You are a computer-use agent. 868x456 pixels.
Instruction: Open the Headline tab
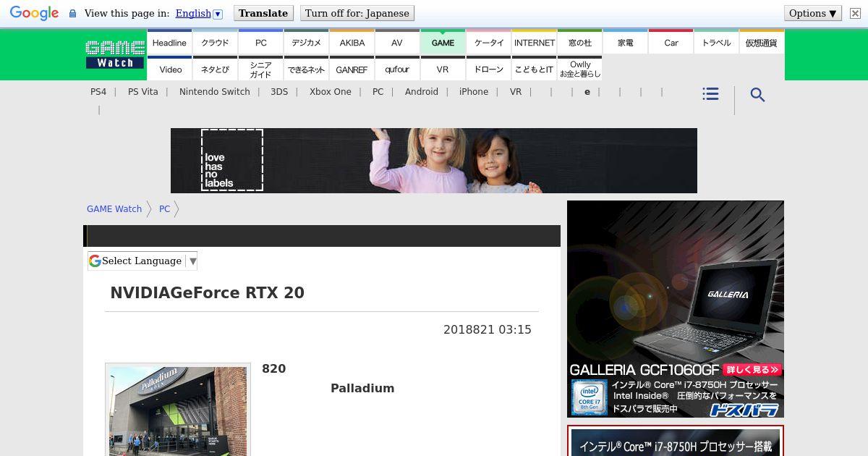coord(169,43)
